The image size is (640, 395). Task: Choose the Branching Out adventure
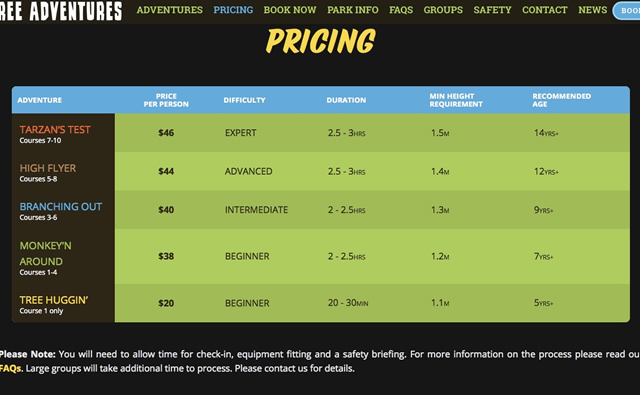61,206
